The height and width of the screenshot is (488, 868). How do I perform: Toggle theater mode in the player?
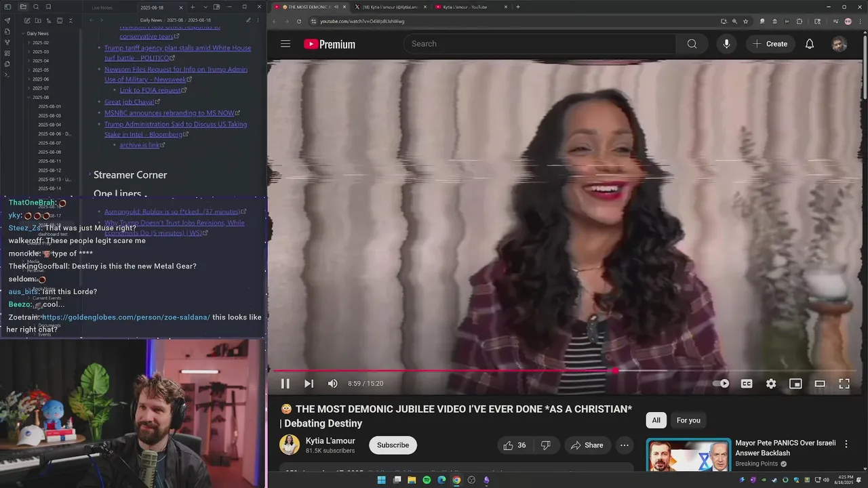click(x=820, y=384)
